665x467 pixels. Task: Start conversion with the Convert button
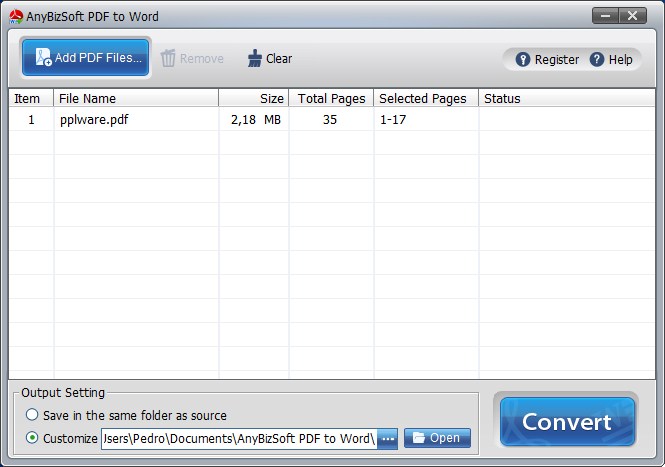click(x=567, y=422)
